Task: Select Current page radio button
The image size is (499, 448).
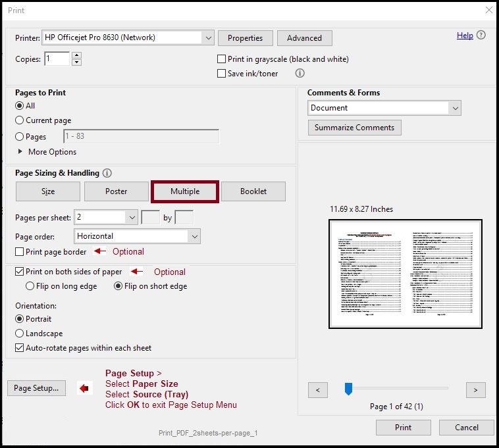Action: point(19,120)
